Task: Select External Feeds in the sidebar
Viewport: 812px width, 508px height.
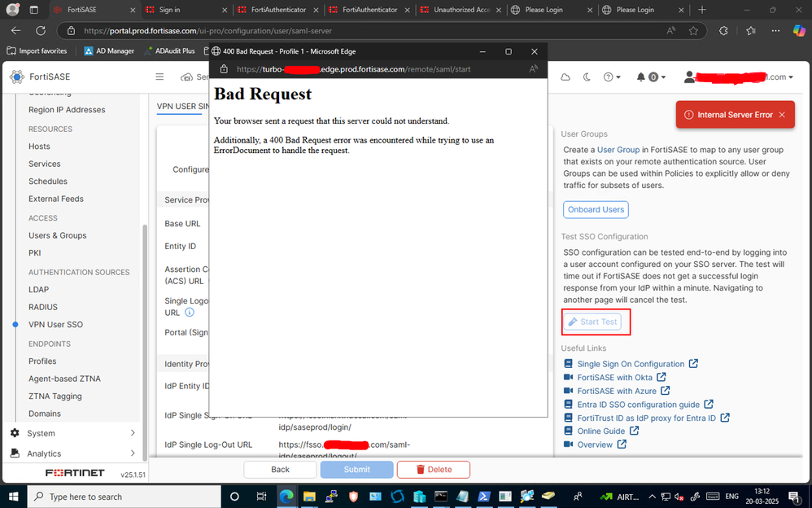Action: pos(56,199)
